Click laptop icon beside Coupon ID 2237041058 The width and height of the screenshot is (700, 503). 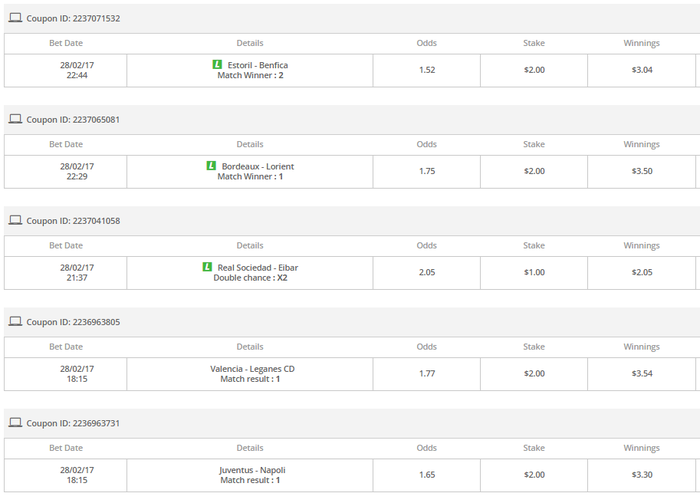(15, 220)
